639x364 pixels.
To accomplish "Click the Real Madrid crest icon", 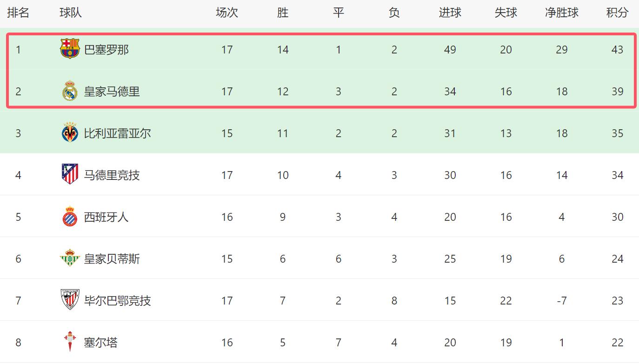I will pyautogui.click(x=70, y=91).
